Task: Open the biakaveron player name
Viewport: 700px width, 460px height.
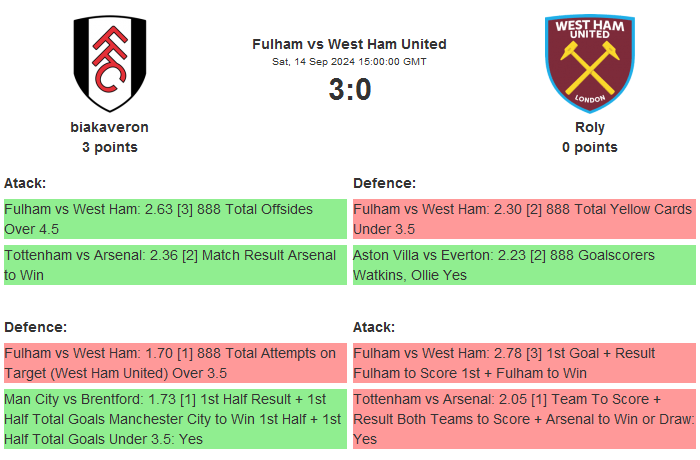Action: (x=109, y=127)
